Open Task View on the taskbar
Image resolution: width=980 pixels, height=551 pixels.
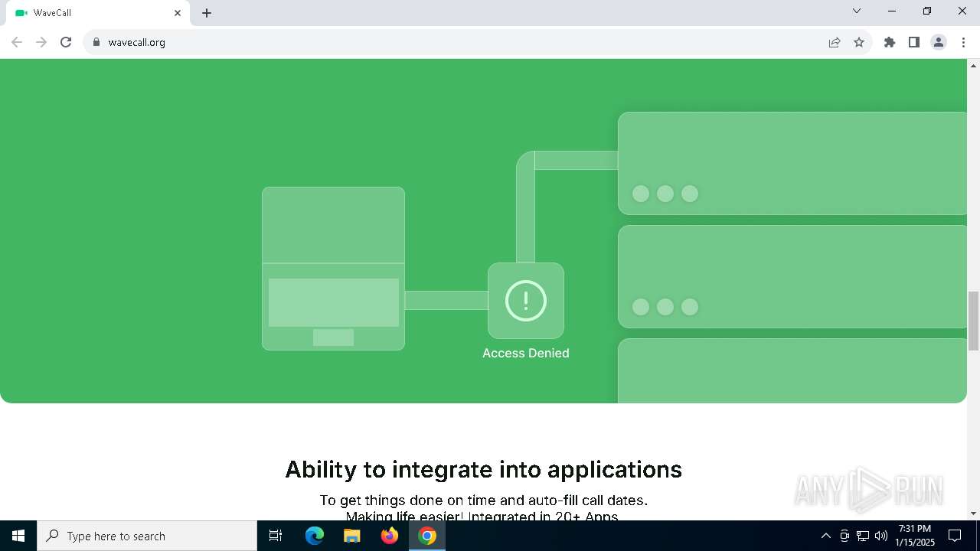(276, 536)
